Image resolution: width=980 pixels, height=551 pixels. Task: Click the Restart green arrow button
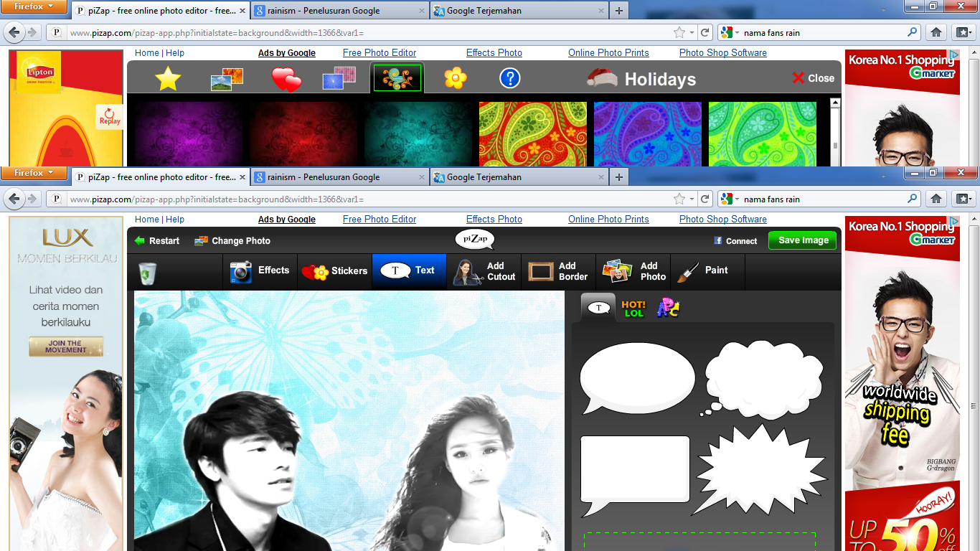[156, 241]
